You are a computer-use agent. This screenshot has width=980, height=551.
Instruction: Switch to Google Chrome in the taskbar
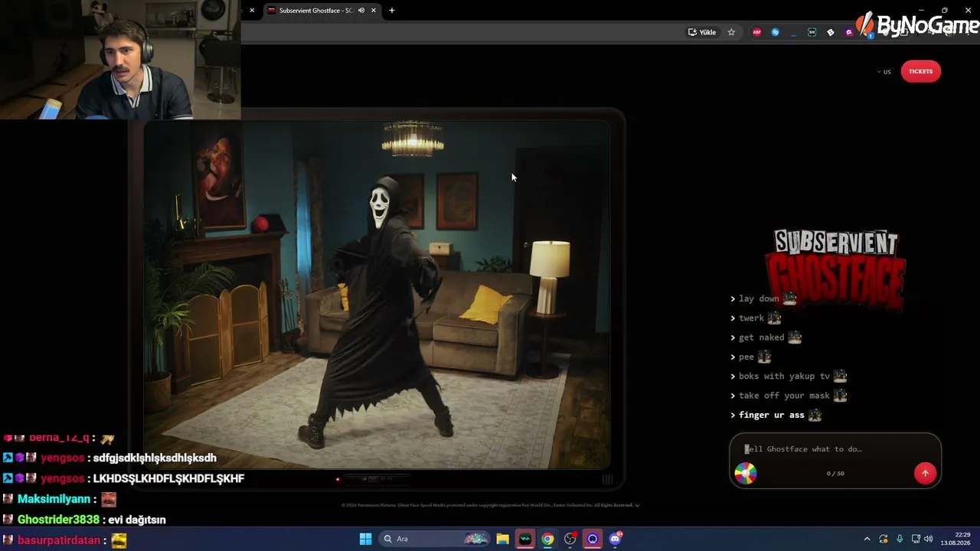click(547, 539)
